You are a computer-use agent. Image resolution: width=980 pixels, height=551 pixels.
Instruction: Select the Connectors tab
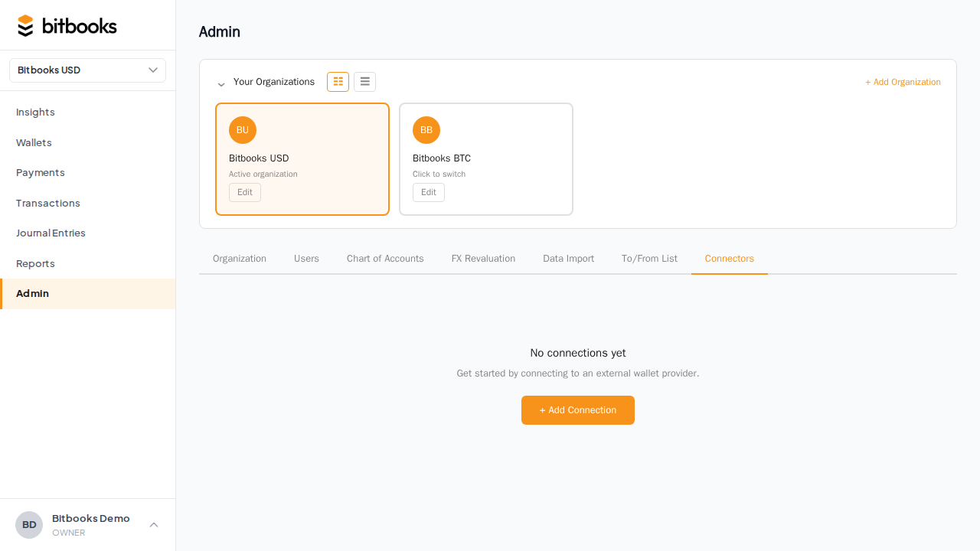tap(730, 259)
